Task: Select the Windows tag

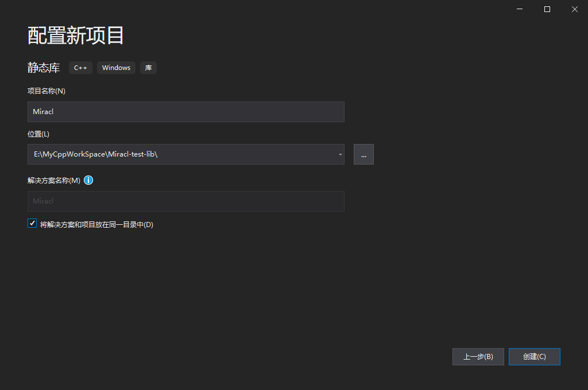Action: point(116,67)
